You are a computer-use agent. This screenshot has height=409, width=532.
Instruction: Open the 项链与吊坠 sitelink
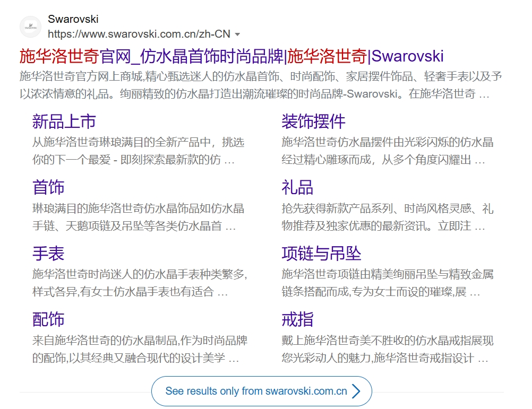coord(321,254)
